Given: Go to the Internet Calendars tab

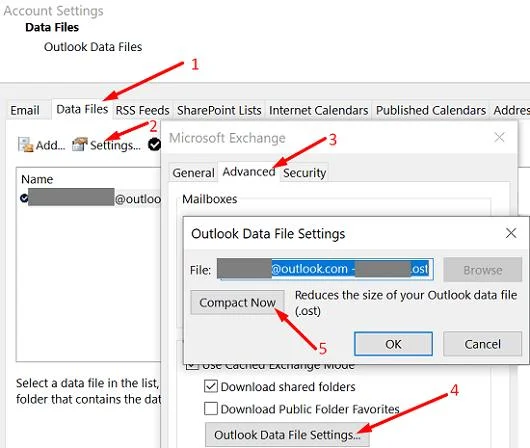Looking at the screenshot, I should click(318, 110).
